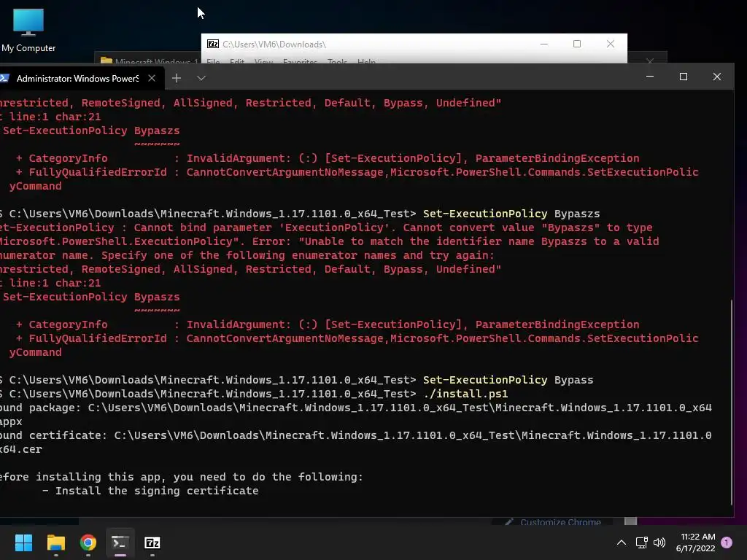747x560 pixels.
Task: Open the notification badge in the taskbar
Action: 727,542
